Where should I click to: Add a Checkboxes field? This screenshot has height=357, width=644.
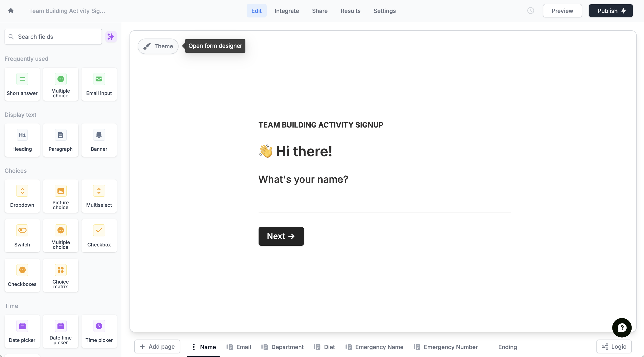(x=22, y=275)
